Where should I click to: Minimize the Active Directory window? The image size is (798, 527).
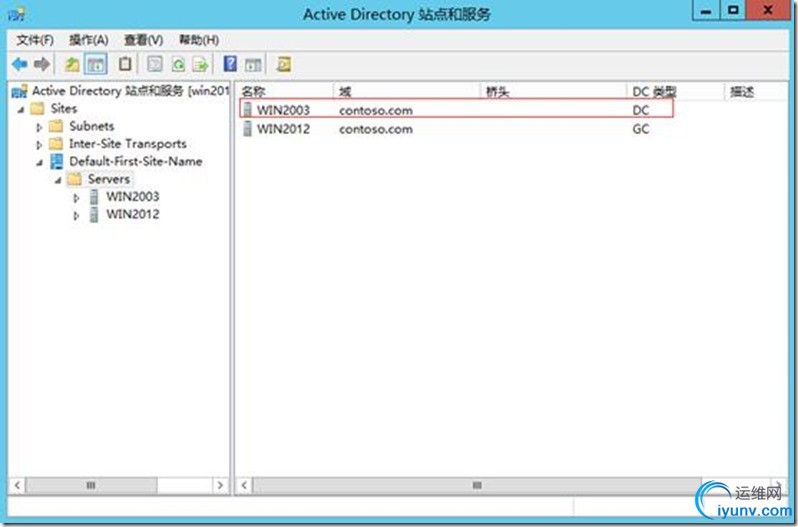click(x=706, y=11)
